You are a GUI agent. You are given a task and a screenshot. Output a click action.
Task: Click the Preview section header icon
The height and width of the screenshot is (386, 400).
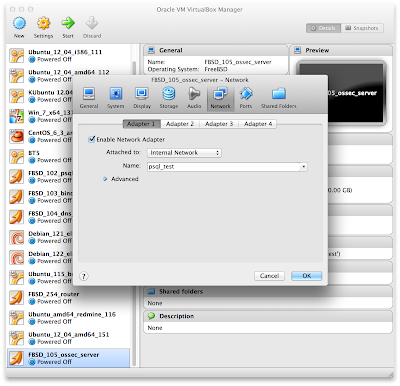pos(298,50)
